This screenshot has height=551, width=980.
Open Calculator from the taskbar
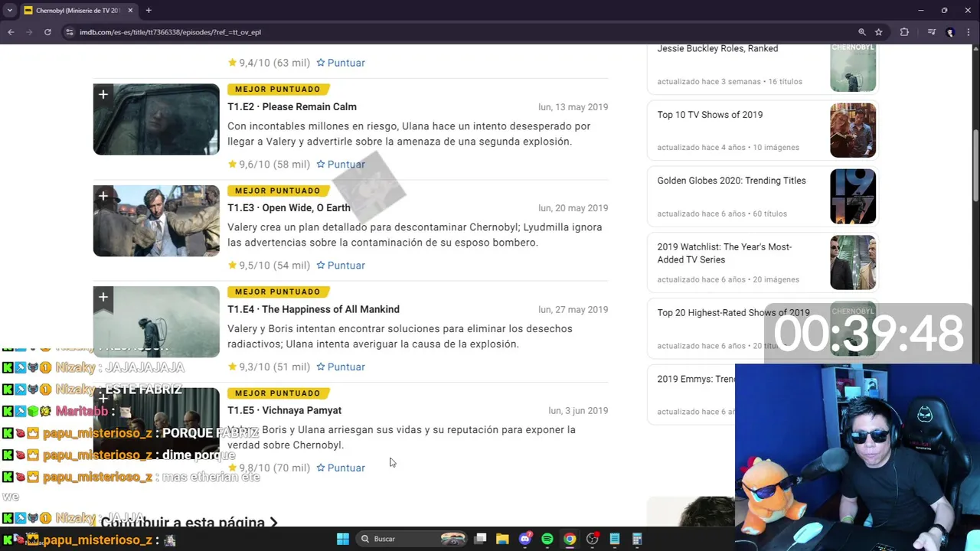point(637,539)
